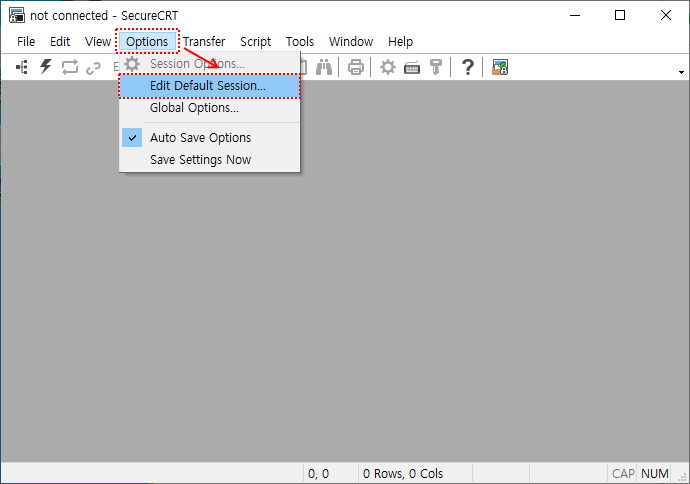Click the 0 Rows, 0 Cols status
The image size is (690, 484).
point(403,473)
